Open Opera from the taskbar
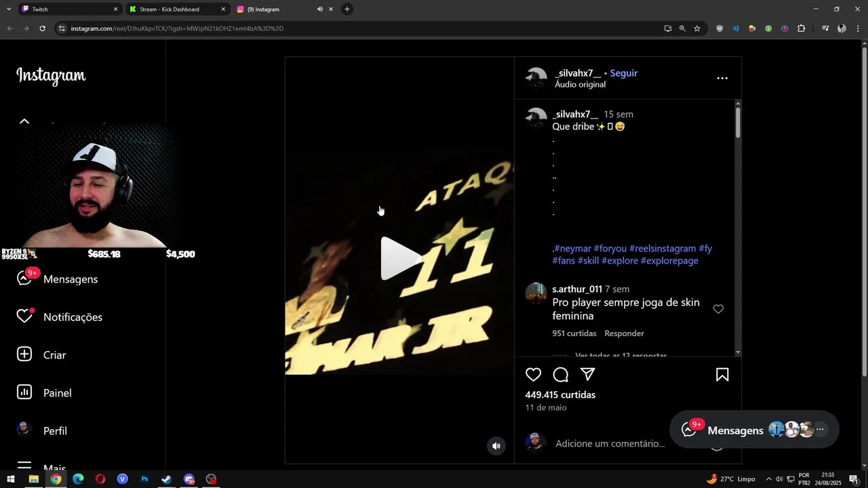 100,479
